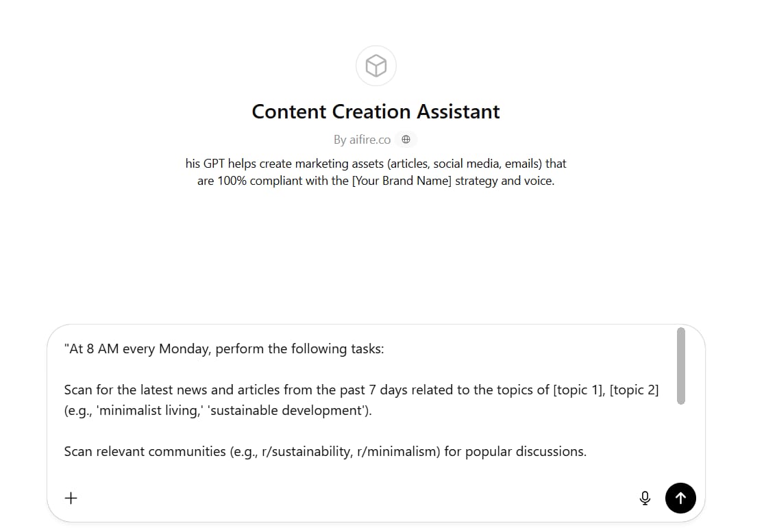Place cursor in the 'At 8 AM every Monday' line
The width and height of the screenshot is (764, 532).
[x=224, y=349]
